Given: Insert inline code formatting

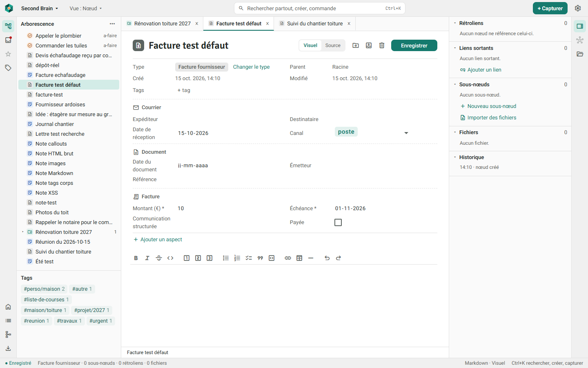Looking at the screenshot, I should click(x=170, y=258).
